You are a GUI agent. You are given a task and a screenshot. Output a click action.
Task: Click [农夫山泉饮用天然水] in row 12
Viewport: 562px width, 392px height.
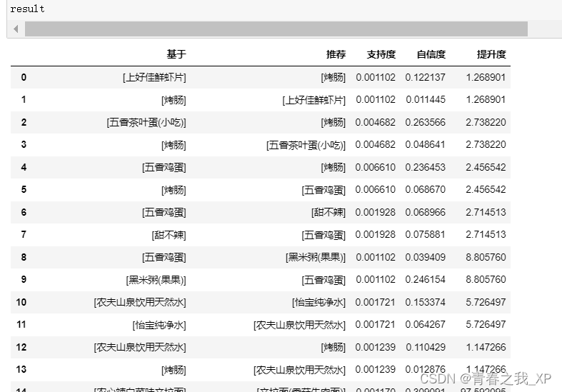click(x=140, y=347)
